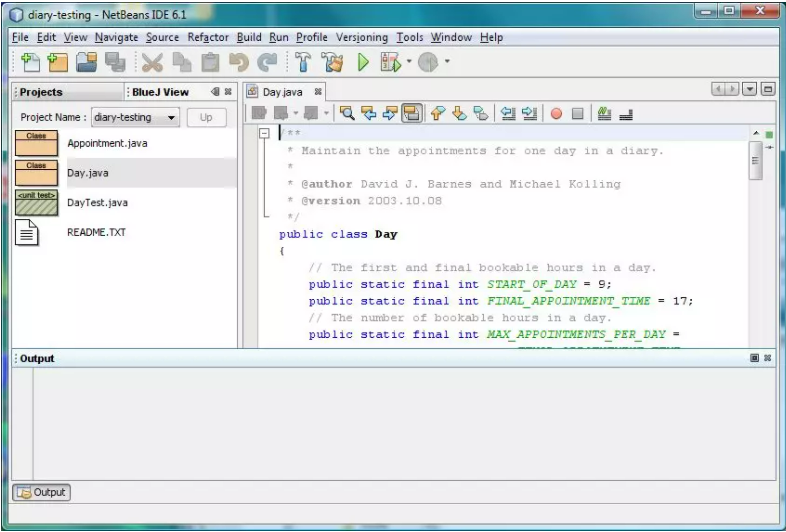Click the Save All toolbar icon
The image size is (786, 532).
[x=115, y=63]
